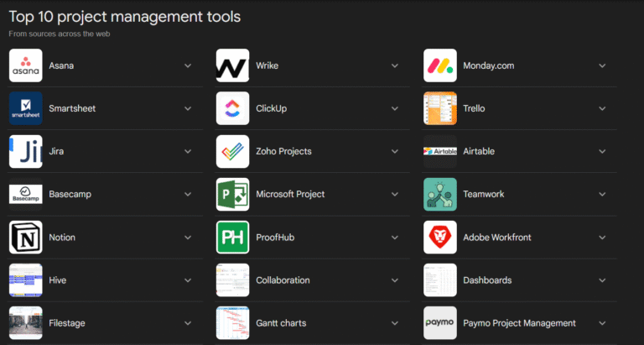This screenshot has width=644, height=345.
Task: Expand the Jira entry chevron
Action: (188, 151)
